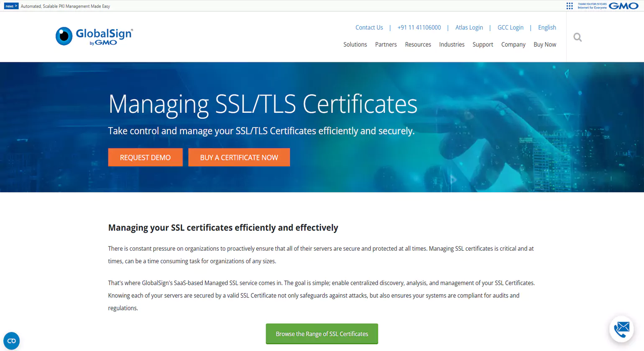
Task: Click the GMO logo in top bar
Action: click(x=623, y=6)
